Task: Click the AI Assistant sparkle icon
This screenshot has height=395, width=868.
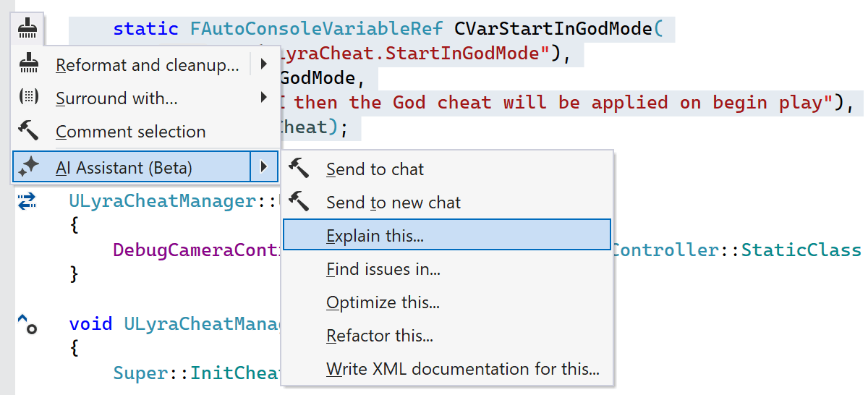Action: pos(29,168)
